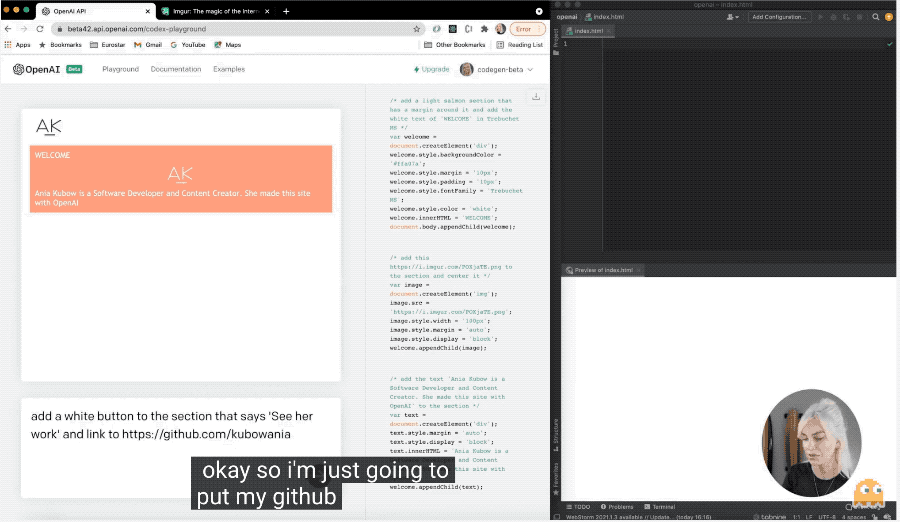Click the browser back arrow

[x=9, y=29]
